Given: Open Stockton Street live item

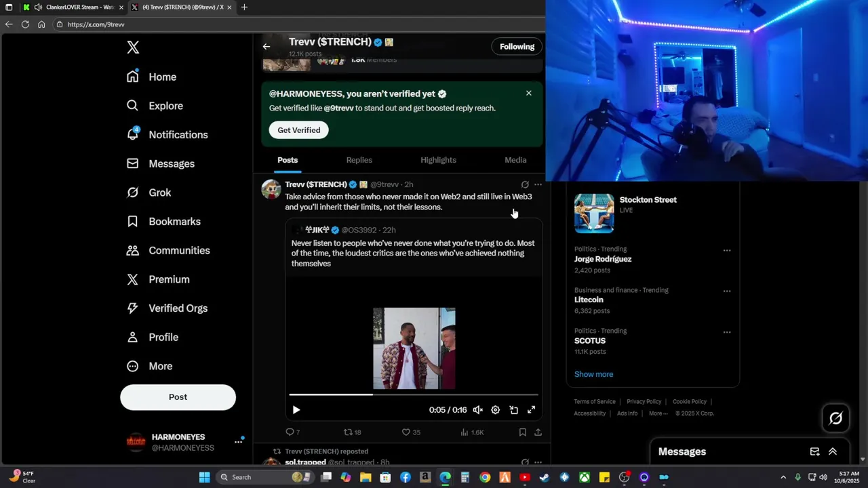Looking at the screenshot, I should coord(652,213).
